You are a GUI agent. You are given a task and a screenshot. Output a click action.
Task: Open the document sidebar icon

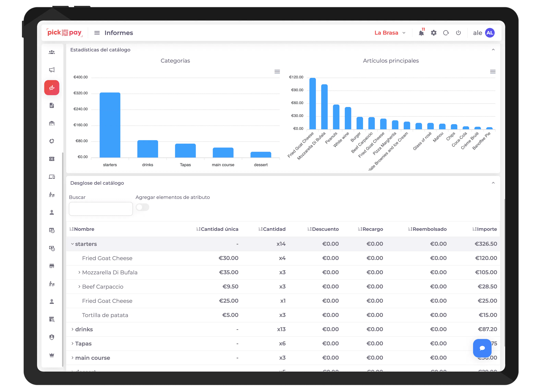pos(52,105)
